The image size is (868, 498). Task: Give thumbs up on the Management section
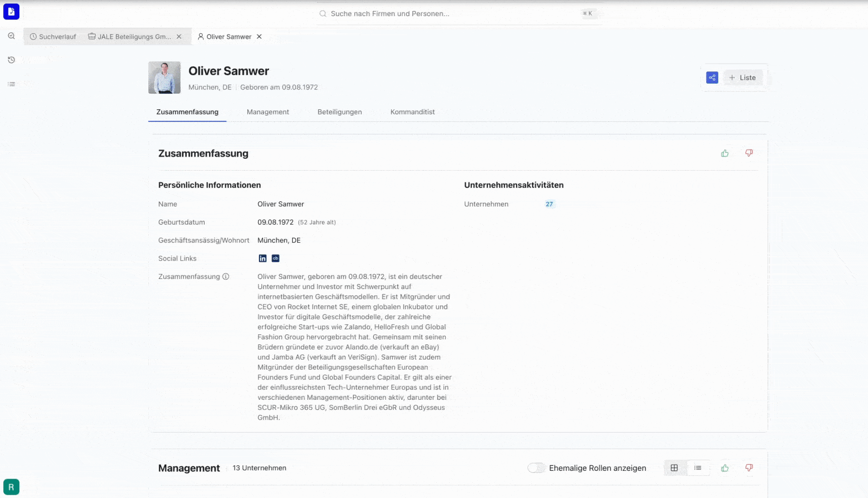point(725,468)
